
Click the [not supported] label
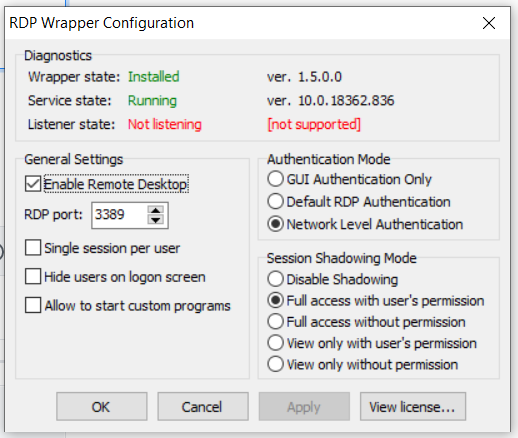tap(314, 124)
